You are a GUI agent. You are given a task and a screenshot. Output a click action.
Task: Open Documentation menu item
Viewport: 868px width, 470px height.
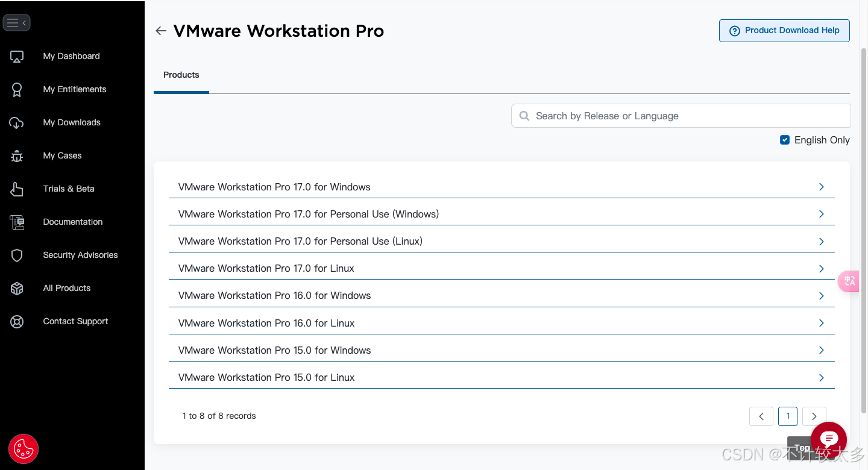point(72,222)
